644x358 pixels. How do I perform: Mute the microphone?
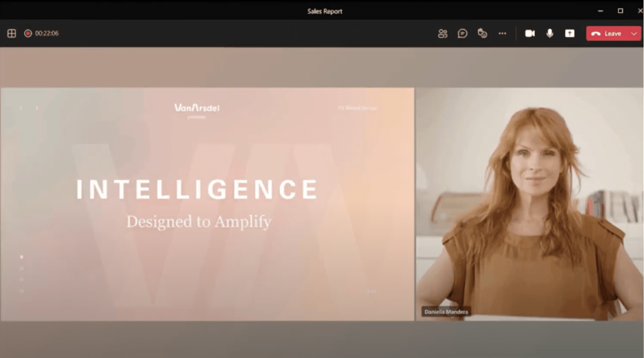[x=550, y=34]
